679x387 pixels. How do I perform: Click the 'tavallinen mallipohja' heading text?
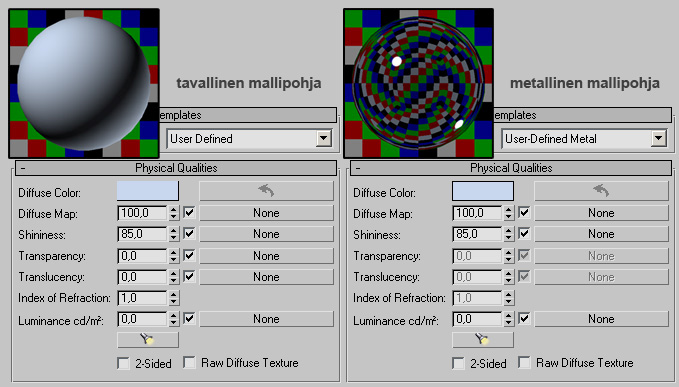pos(249,83)
